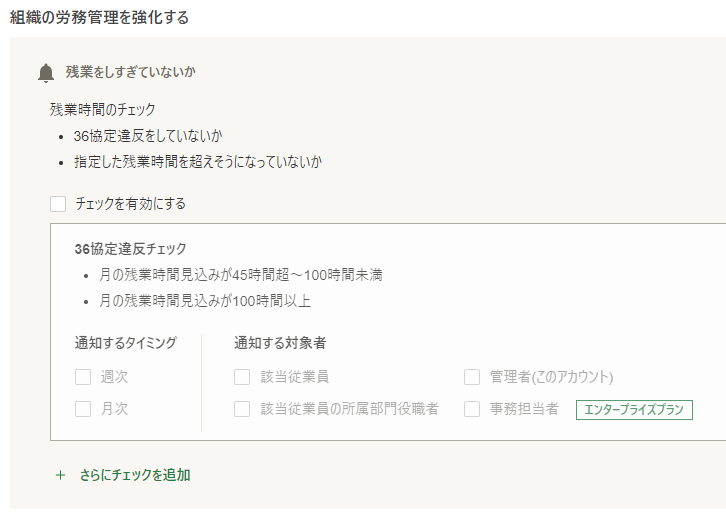Click the 組織の労務管理を強化する page heading
The image size is (726, 518).
[100, 18]
